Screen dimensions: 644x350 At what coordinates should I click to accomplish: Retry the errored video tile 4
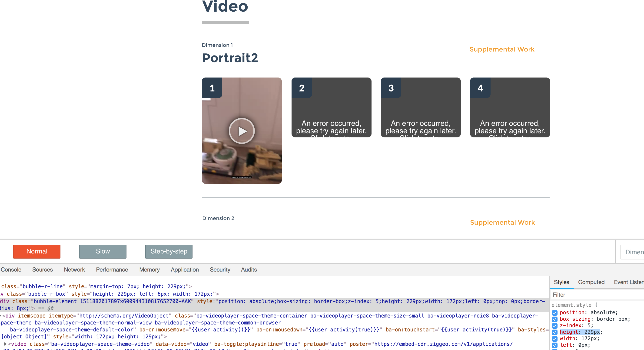pyautogui.click(x=510, y=127)
